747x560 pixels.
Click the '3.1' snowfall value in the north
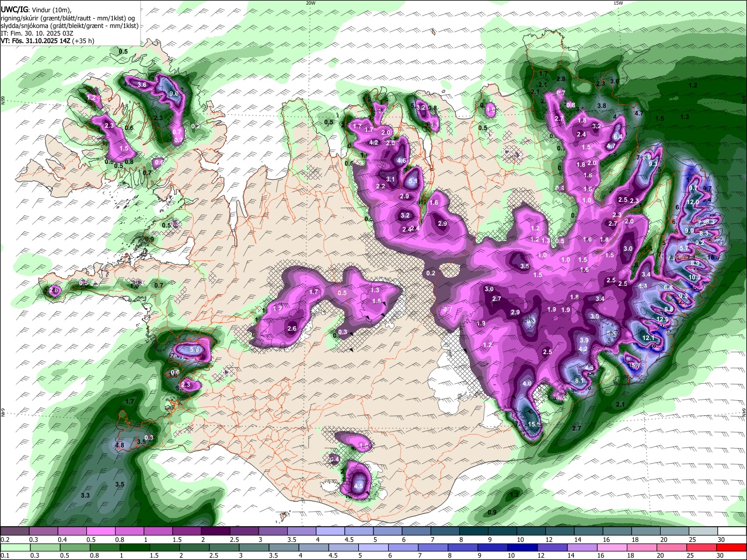[x=391, y=179]
